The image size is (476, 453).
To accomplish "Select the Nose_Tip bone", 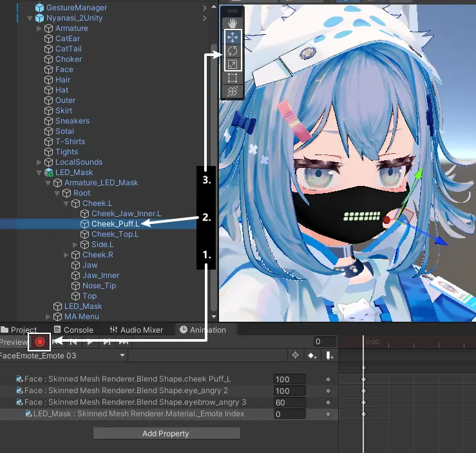I will 99,286.
